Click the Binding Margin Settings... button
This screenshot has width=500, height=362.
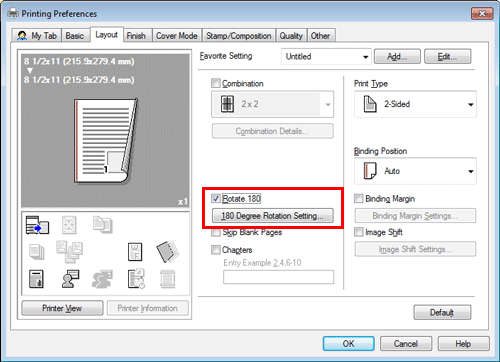(x=415, y=215)
